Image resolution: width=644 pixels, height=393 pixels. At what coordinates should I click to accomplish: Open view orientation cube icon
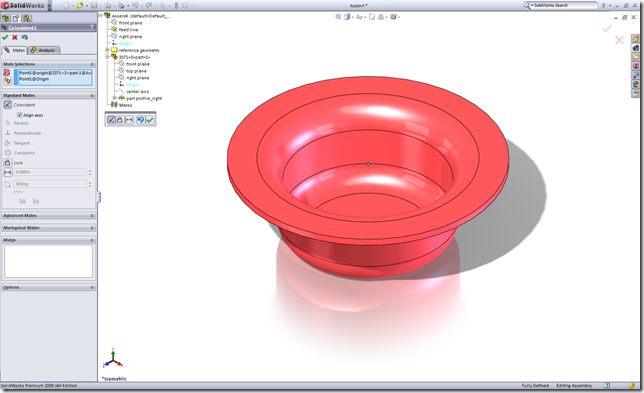click(347, 17)
